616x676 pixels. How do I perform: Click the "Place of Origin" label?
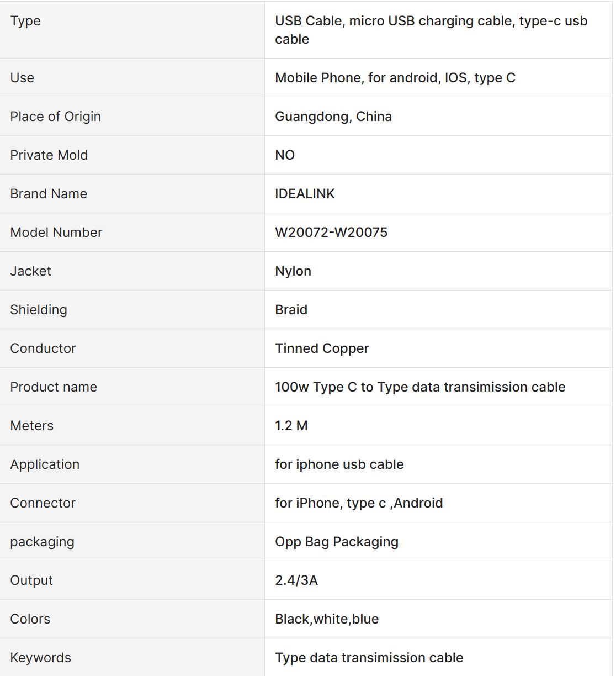coord(56,117)
